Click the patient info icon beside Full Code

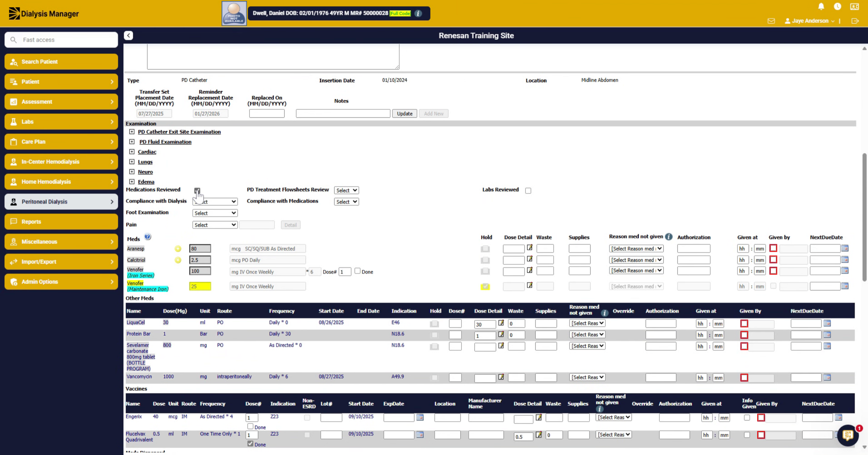(418, 13)
